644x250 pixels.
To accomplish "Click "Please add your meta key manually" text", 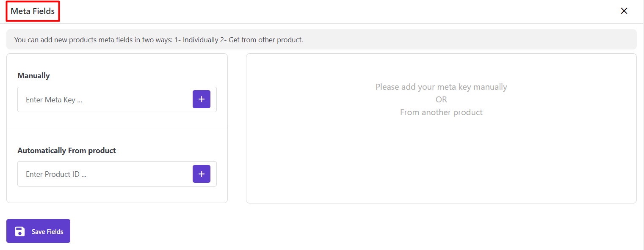I will click(441, 87).
